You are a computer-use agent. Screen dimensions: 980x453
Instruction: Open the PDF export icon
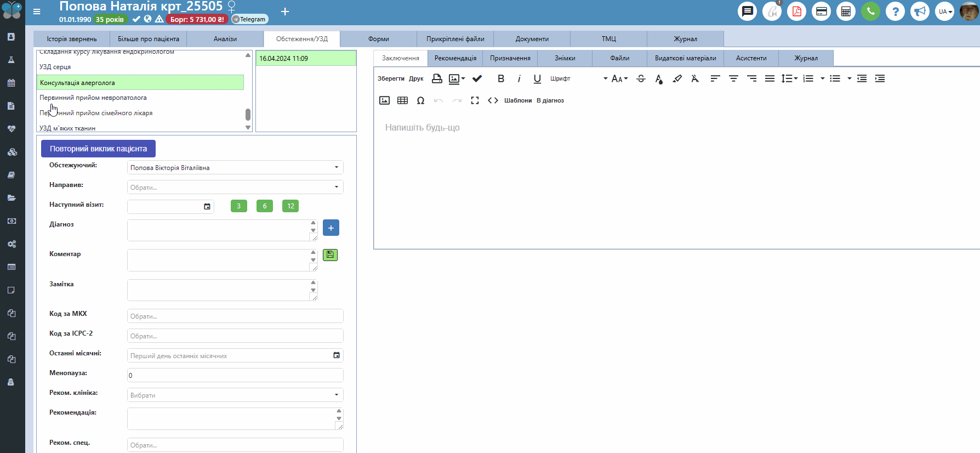coord(796,12)
